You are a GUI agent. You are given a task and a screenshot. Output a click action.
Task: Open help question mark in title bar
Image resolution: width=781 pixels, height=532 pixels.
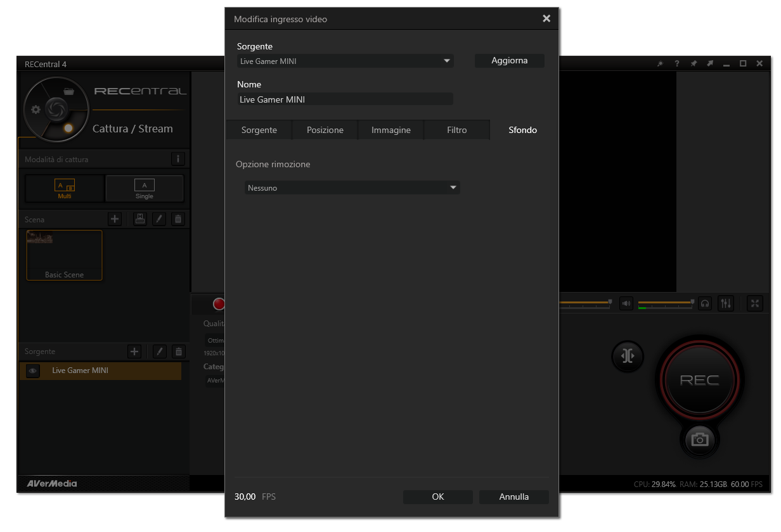pos(676,64)
